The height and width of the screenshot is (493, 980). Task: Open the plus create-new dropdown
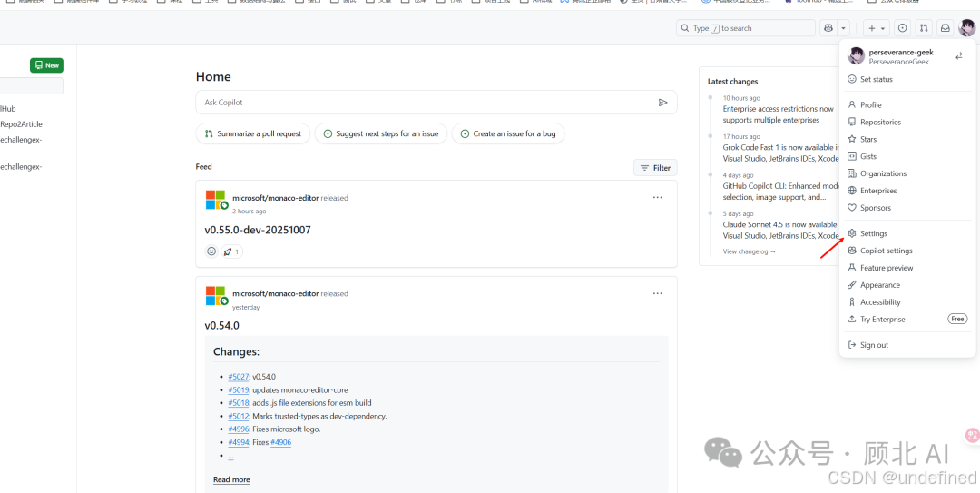coord(877,28)
